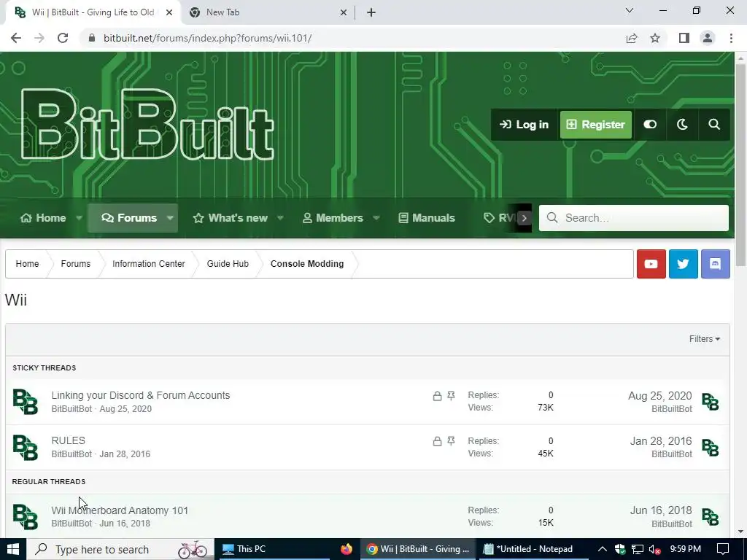Open Wii Motherboard Anatomy 101 thread
Screen dimensions: 747x560
[x=120, y=510]
